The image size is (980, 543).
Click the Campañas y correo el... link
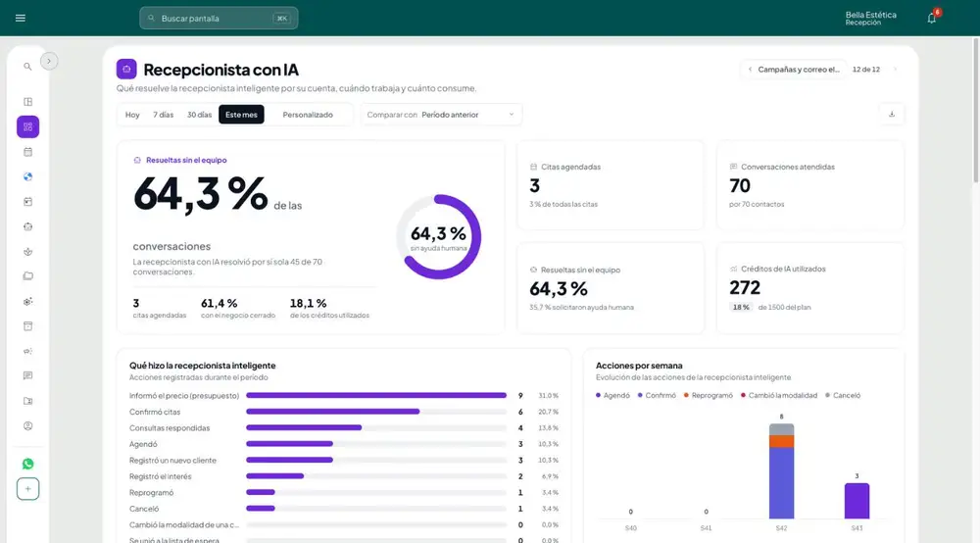(x=798, y=70)
